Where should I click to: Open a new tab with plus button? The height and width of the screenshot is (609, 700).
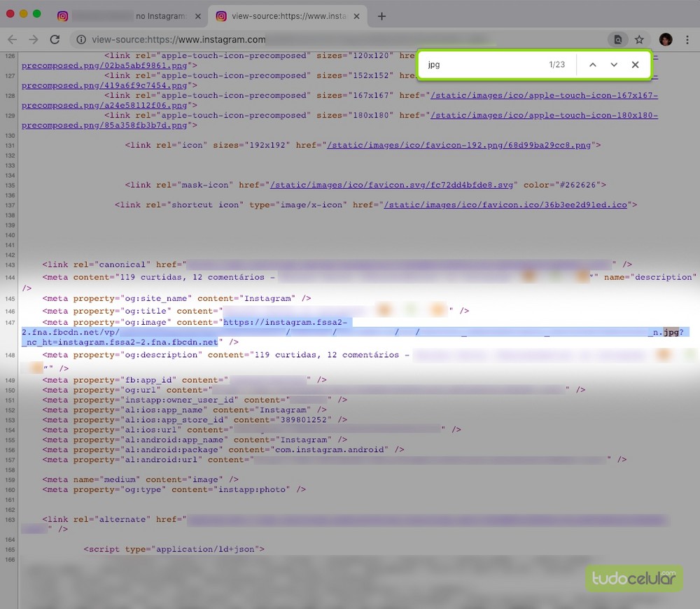[381, 16]
